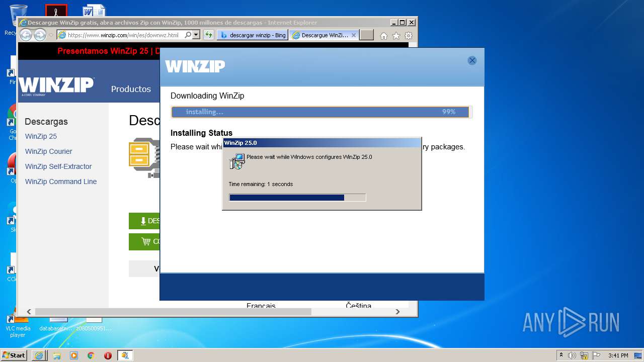Click the 'Downloading WinZip' heading

pyautogui.click(x=207, y=96)
